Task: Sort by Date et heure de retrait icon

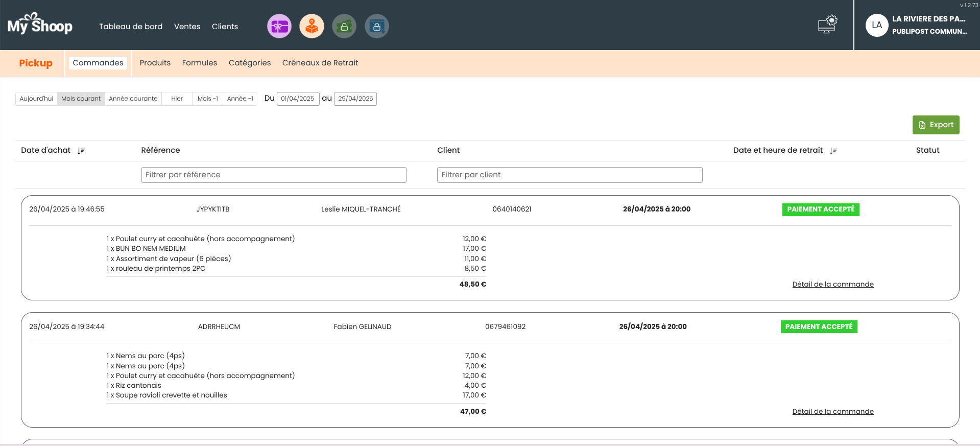Action: [833, 151]
